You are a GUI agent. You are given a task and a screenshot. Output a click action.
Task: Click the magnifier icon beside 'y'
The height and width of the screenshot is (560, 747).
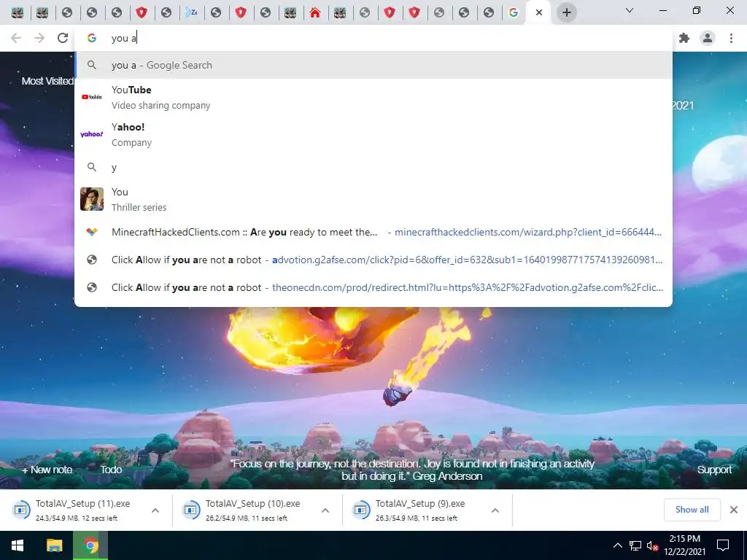pyautogui.click(x=92, y=167)
